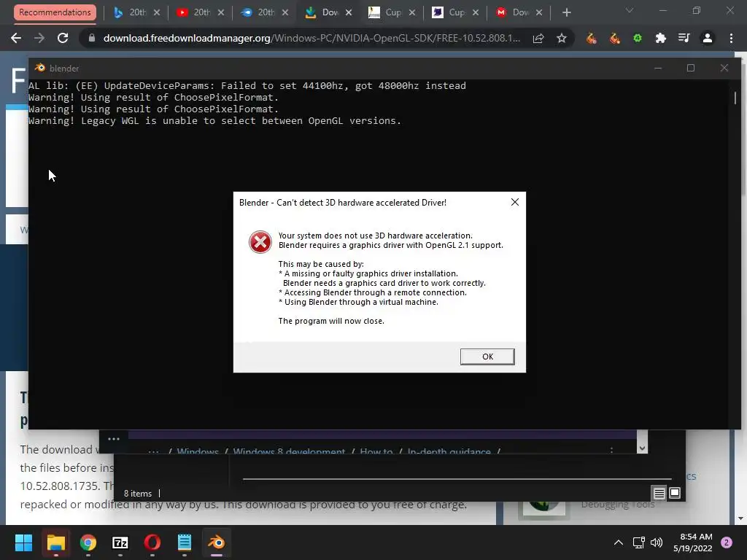Open File Explorer from the taskbar

click(55, 542)
